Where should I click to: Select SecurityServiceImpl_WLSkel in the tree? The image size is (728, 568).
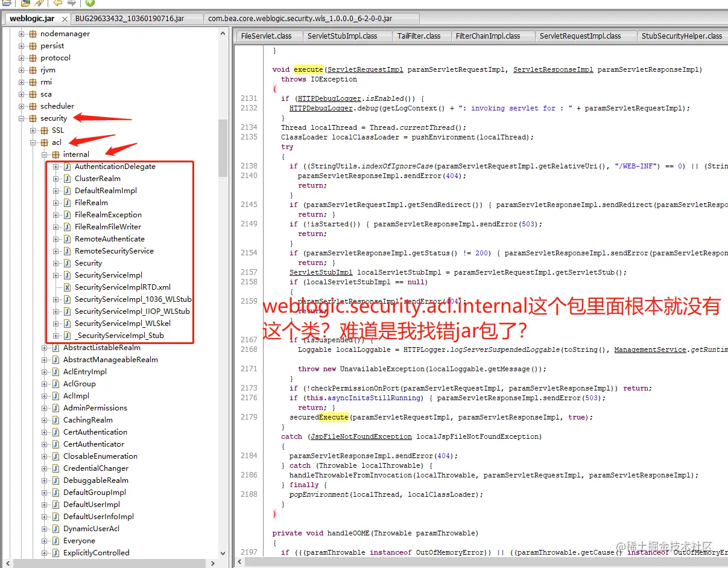[122, 324]
